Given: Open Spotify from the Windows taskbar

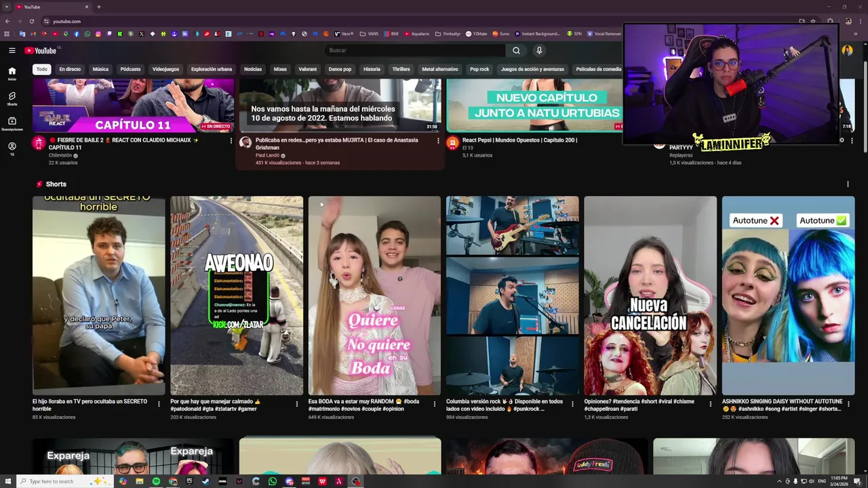Looking at the screenshot, I should pos(156,481).
